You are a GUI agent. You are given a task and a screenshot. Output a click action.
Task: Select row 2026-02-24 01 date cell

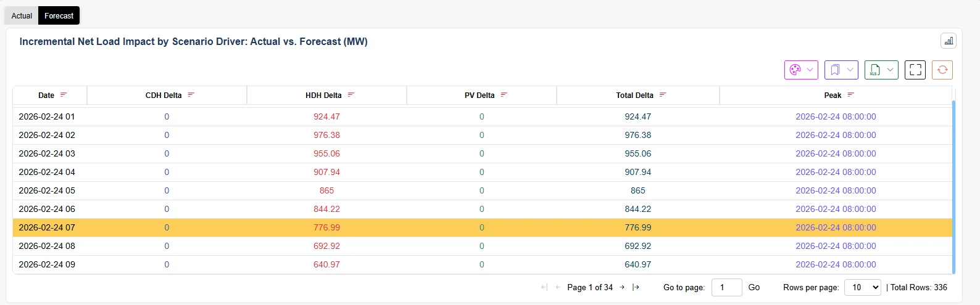pos(47,116)
